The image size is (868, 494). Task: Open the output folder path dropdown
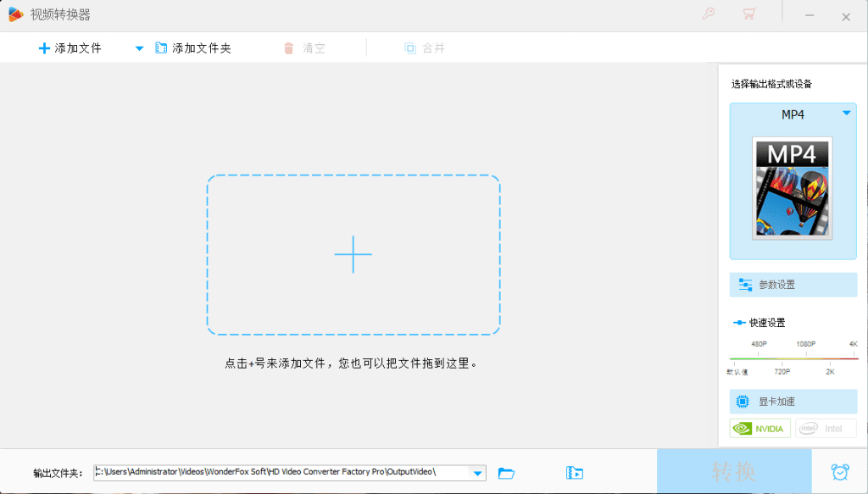[x=477, y=473]
